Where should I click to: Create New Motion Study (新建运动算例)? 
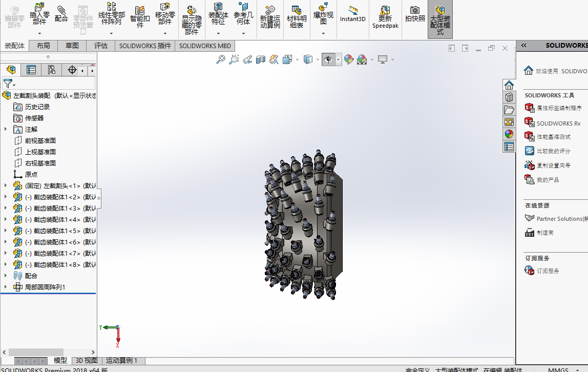(x=270, y=17)
